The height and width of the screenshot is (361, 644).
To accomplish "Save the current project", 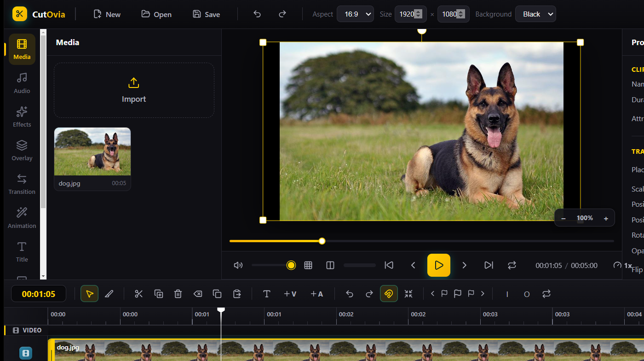I will [206, 14].
